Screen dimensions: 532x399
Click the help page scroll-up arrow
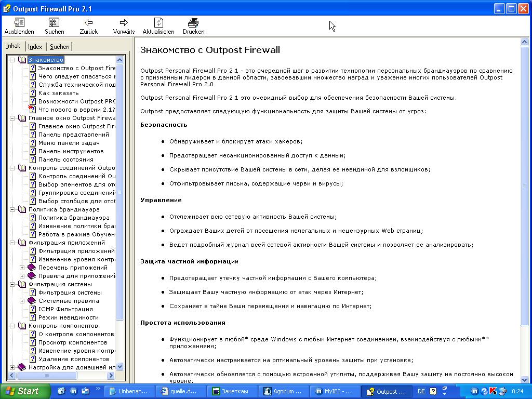[524, 42]
